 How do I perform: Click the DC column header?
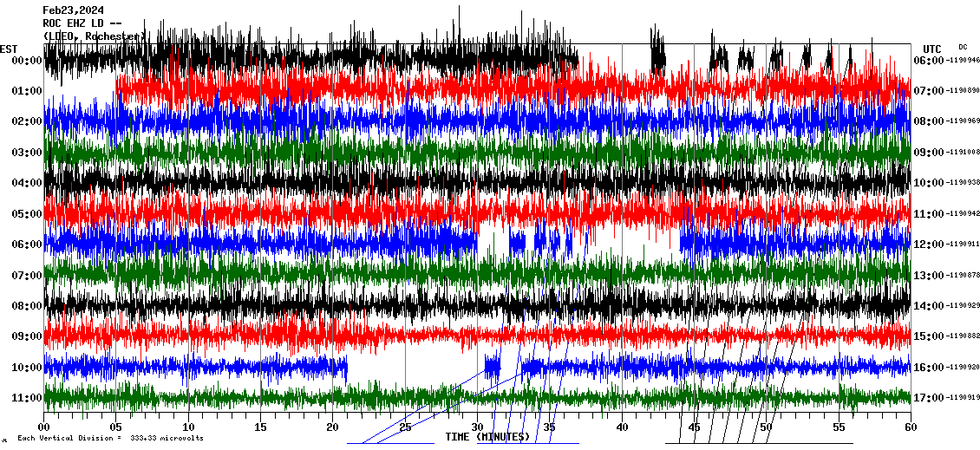tap(963, 47)
